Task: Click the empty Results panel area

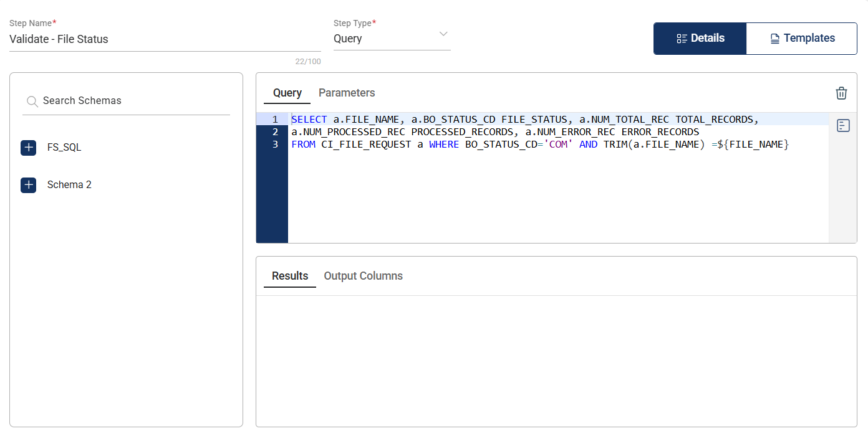Action: click(x=556, y=360)
